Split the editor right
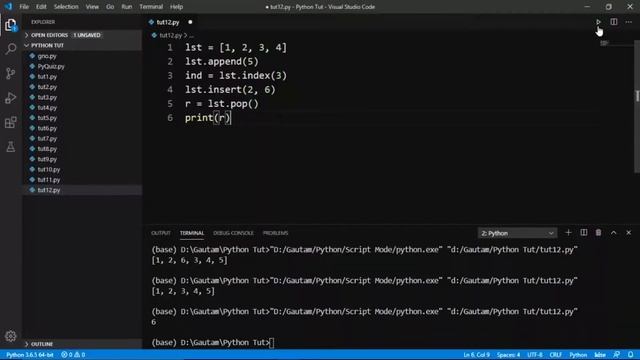The height and width of the screenshot is (360, 640). pos(613,22)
